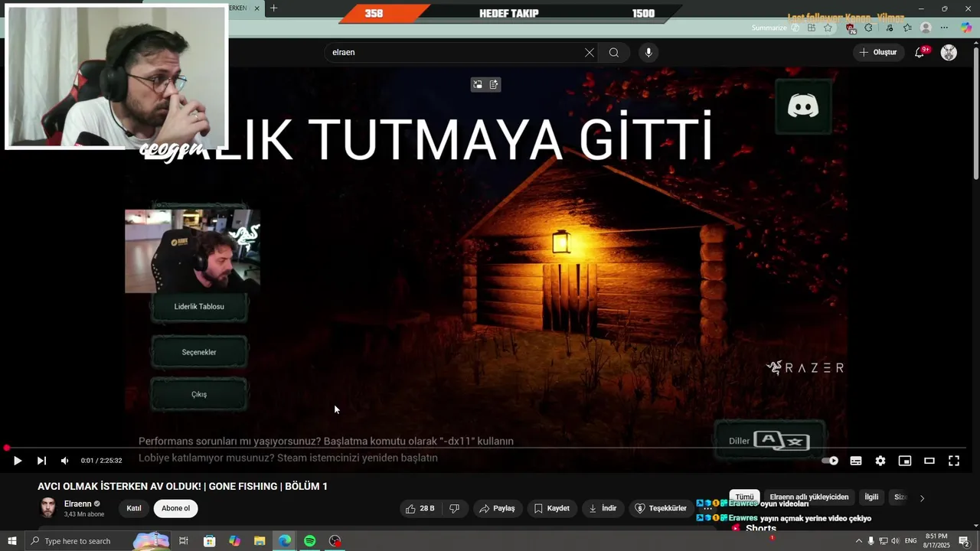Open a new browser tab
980x551 pixels.
pyautogui.click(x=273, y=8)
